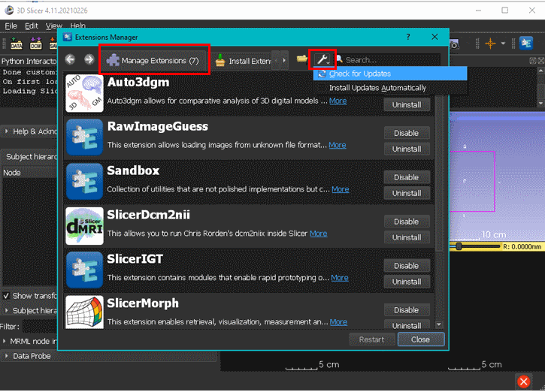Open the View menu
The height and width of the screenshot is (392, 545).
coord(54,26)
